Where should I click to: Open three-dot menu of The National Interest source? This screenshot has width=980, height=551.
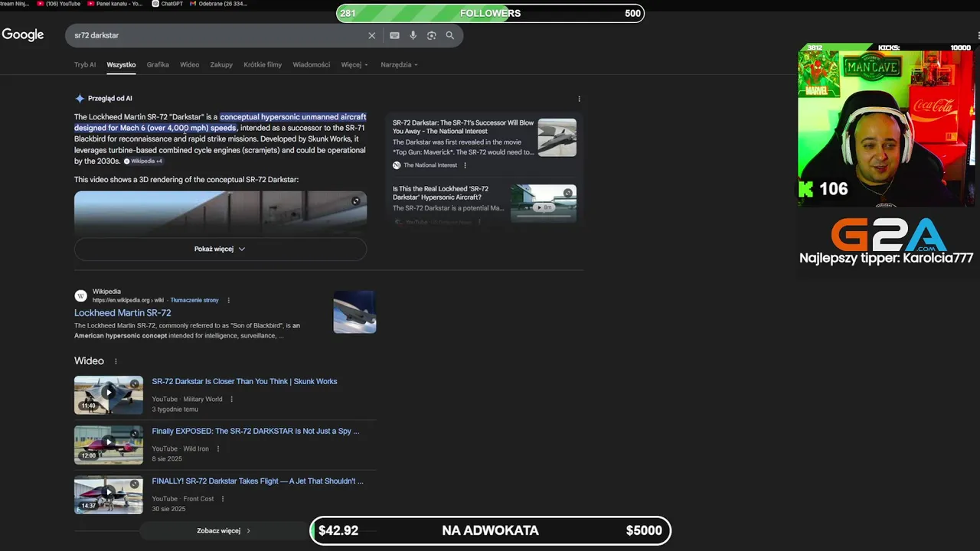(465, 165)
